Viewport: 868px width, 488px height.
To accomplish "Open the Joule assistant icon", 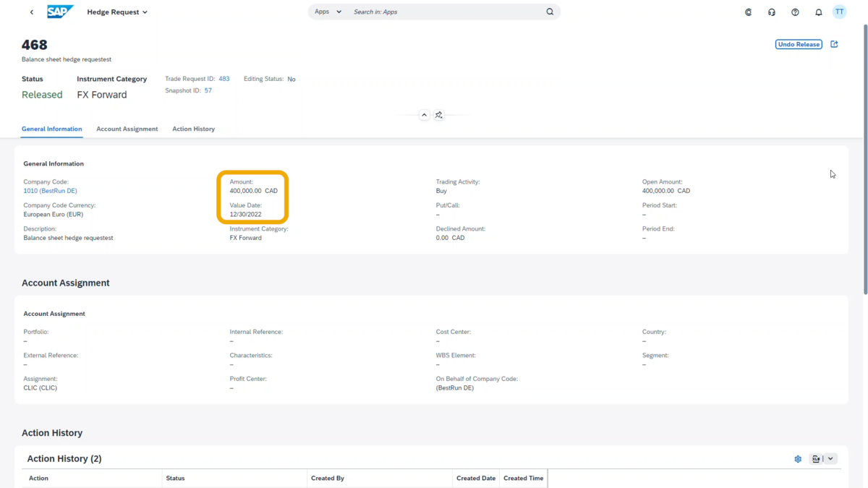I will pyautogui.click(x=749, y=12).
